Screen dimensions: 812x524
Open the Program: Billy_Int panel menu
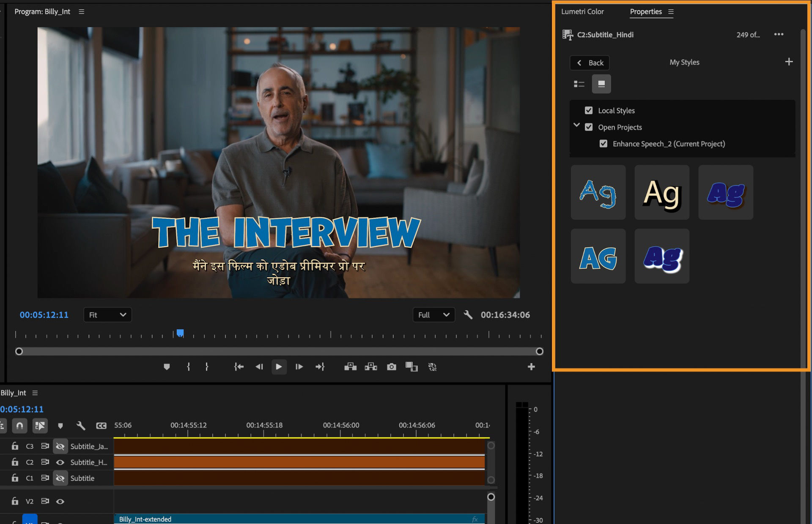pos(82,12)
